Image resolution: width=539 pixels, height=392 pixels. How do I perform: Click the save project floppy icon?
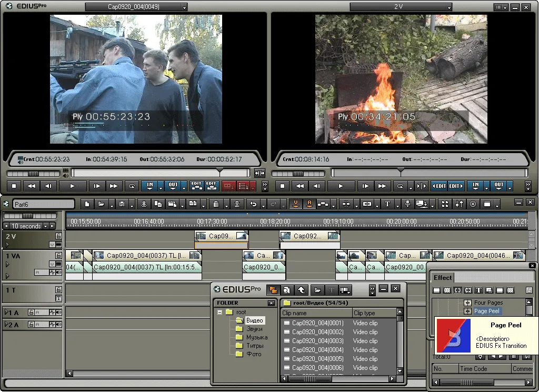point(122,204)
